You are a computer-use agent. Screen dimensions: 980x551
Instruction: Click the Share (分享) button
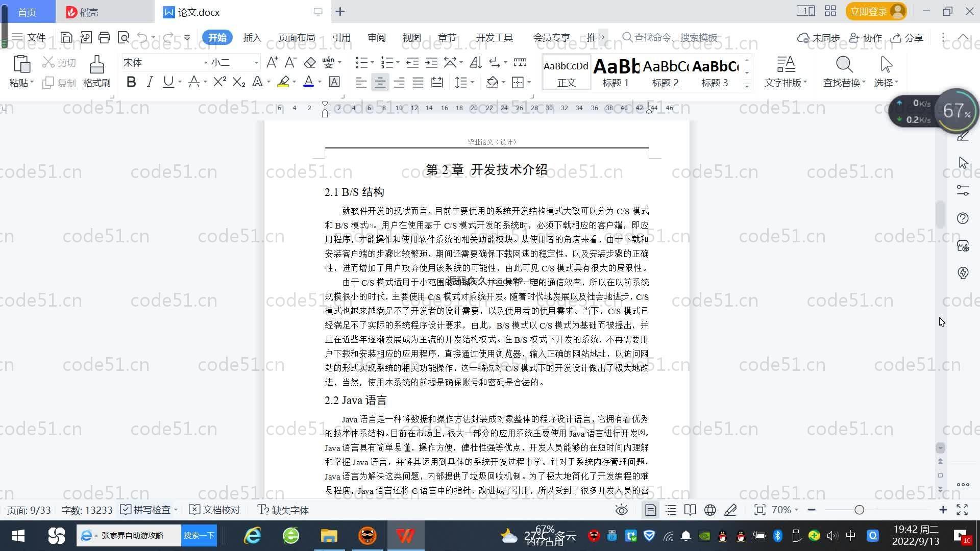point(908,38)
